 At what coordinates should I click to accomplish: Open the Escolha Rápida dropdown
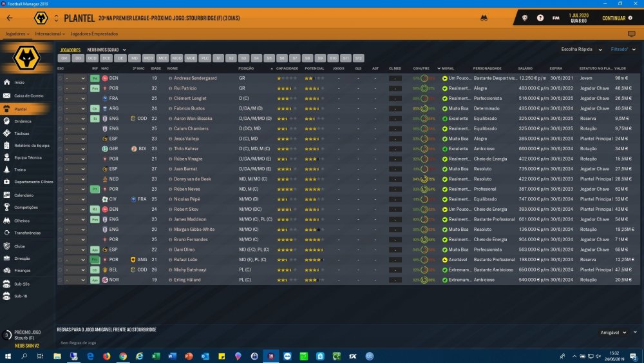582,50
